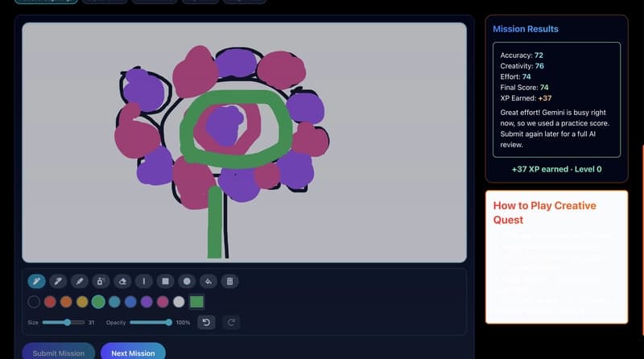Redo the undone stroke

pyautogui.click(x=231, y=323)
